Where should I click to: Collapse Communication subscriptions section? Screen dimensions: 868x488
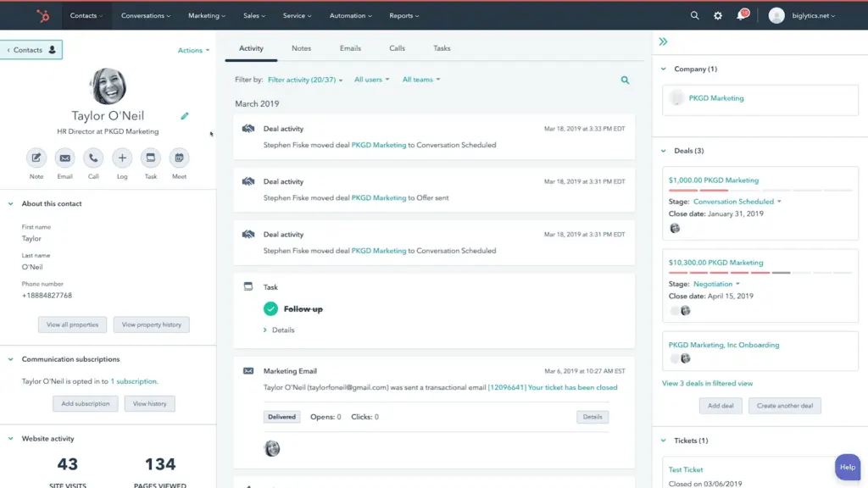[x=10, y=359]
